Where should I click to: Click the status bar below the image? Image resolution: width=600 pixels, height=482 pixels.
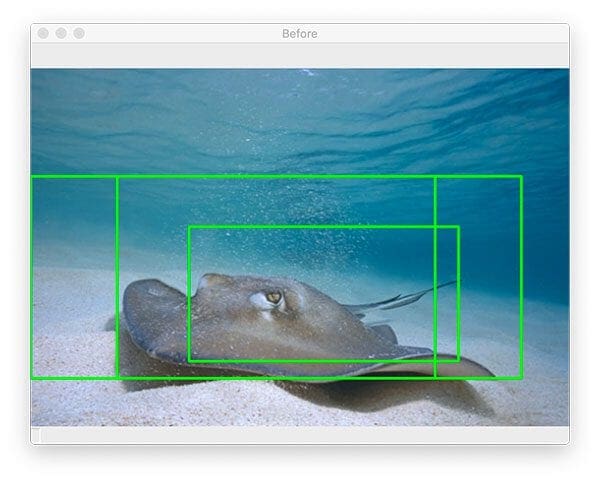pos(300,435)
